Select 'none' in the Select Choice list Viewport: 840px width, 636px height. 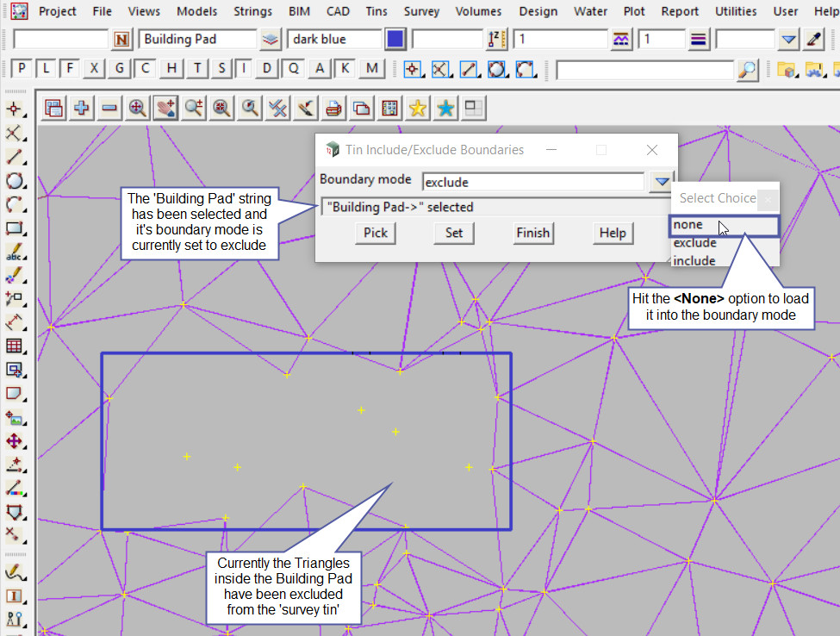(x=688, y=225)
